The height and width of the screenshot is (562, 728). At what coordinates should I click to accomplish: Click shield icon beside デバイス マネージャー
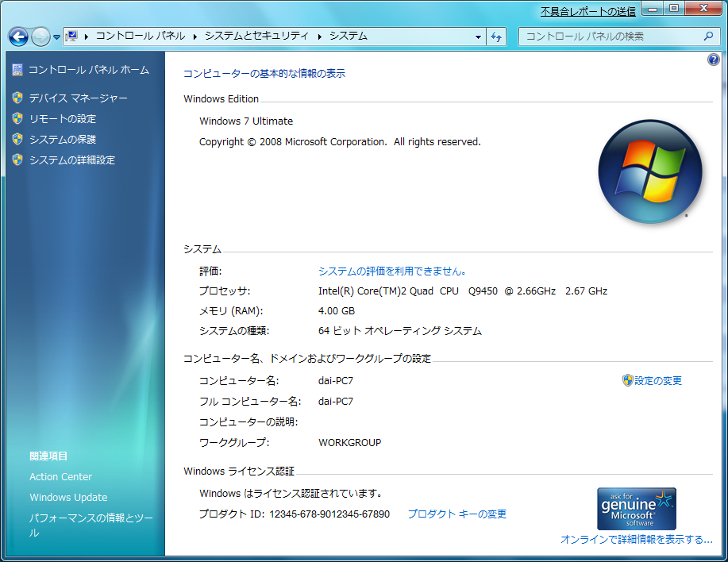(17, 98)
